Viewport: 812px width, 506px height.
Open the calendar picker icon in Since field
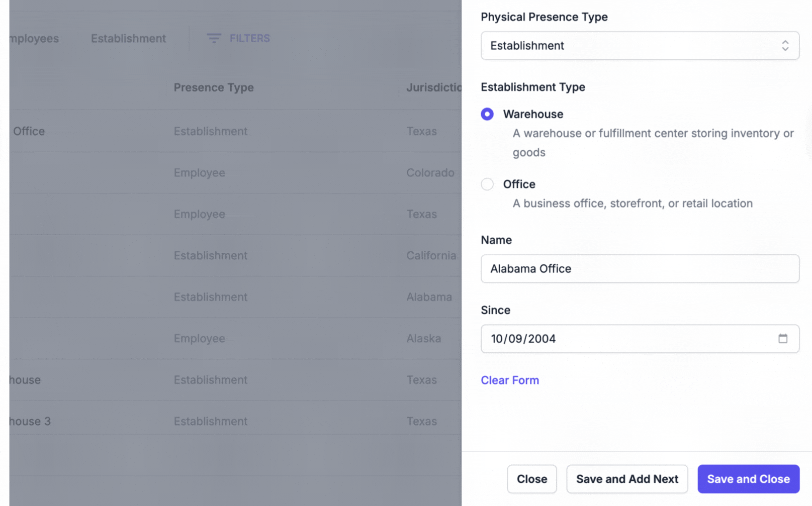coord(782,339)
